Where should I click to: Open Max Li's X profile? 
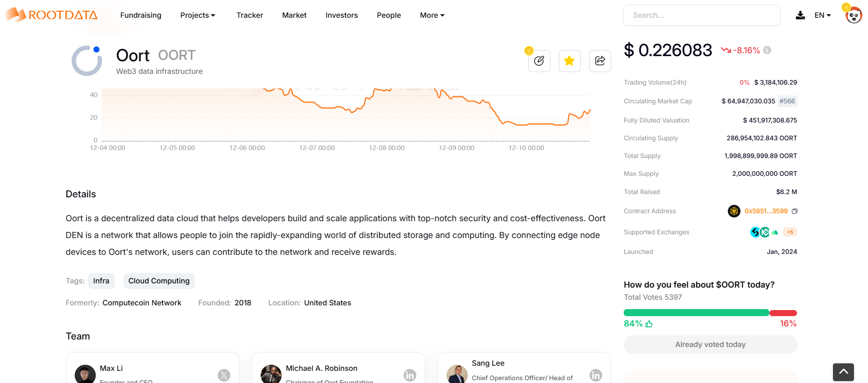coord(224,375)
